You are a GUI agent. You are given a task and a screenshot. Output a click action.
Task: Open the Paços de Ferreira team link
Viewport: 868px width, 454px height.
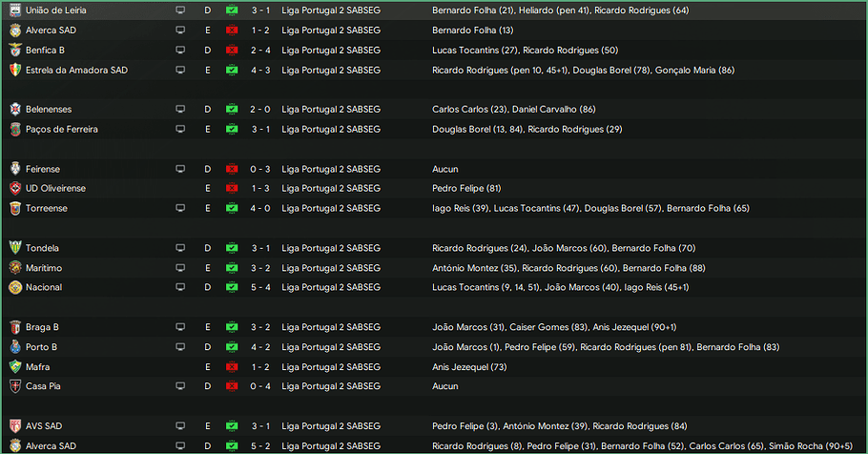point(62,129)
